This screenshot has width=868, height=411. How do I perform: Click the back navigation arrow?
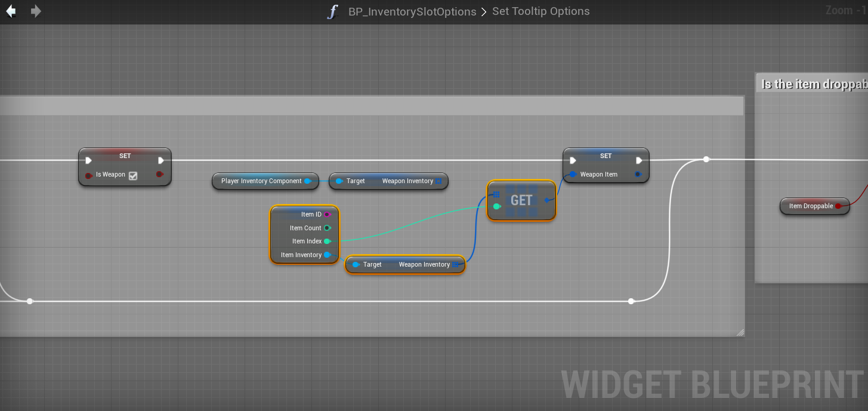(11, 11)
